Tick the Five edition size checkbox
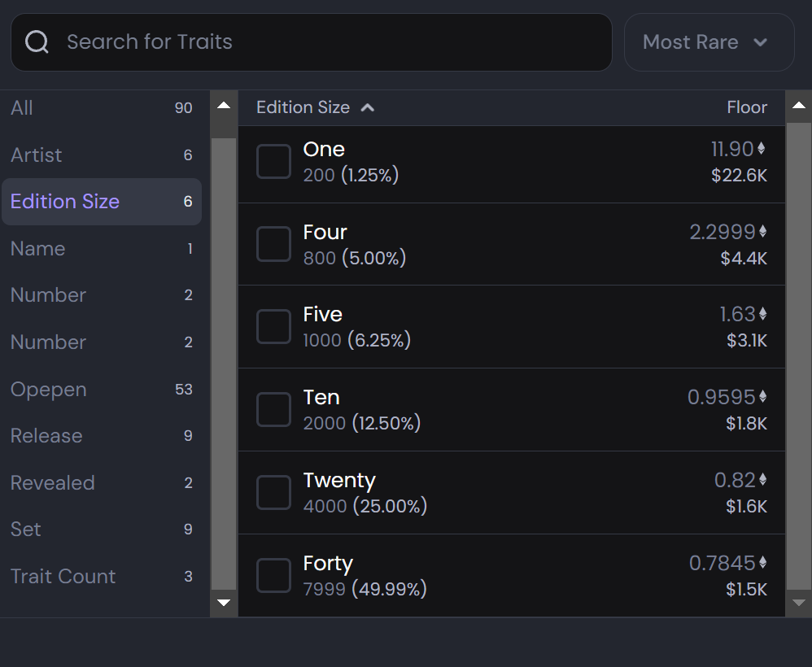This screenshot has width=812, height=667. (x=273, y=326)
